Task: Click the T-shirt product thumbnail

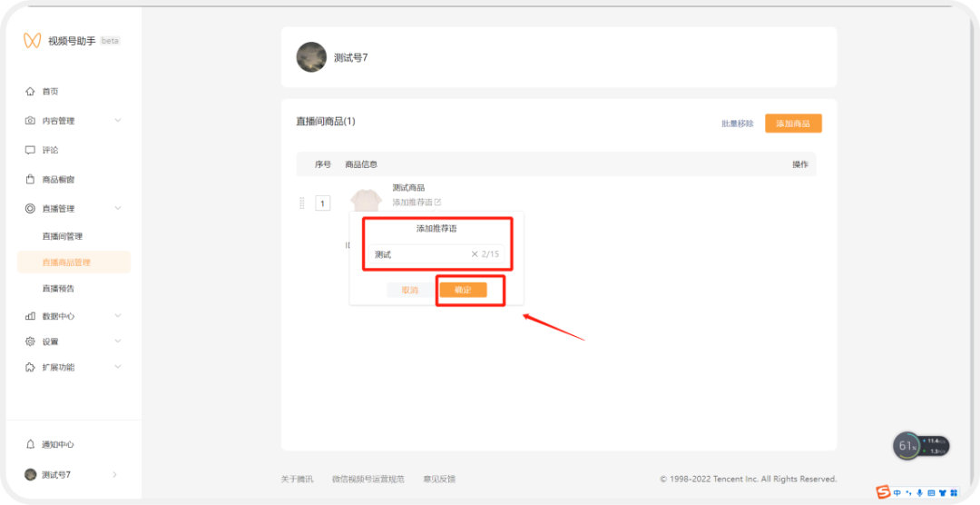Action: 367,201
